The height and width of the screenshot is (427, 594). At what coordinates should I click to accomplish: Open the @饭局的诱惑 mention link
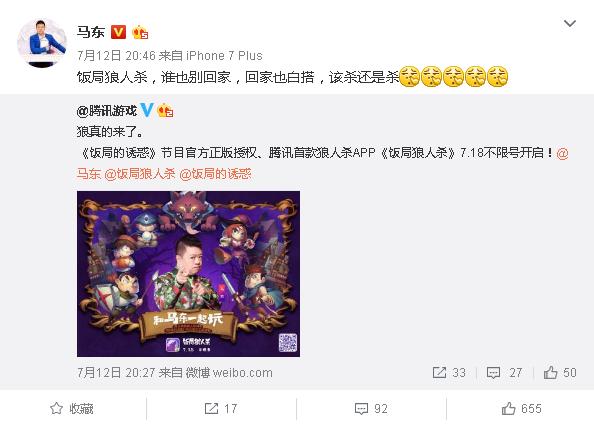click(215, 174)
